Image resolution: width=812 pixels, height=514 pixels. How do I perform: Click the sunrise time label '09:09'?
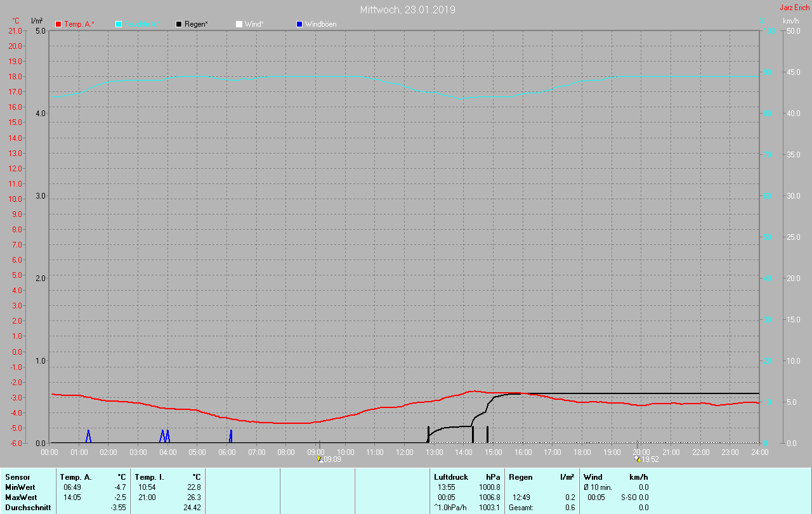coord(332,459)
